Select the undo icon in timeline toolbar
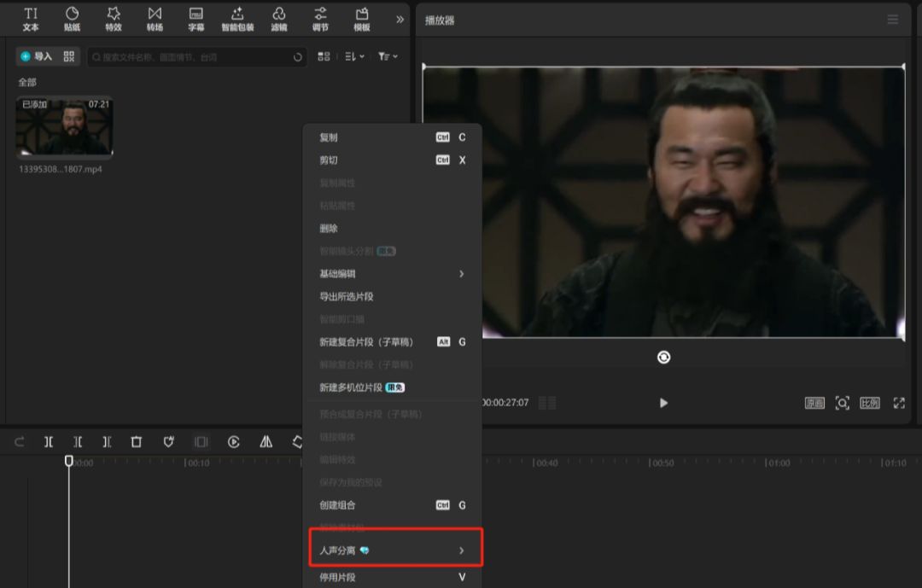 click(18, 441)
